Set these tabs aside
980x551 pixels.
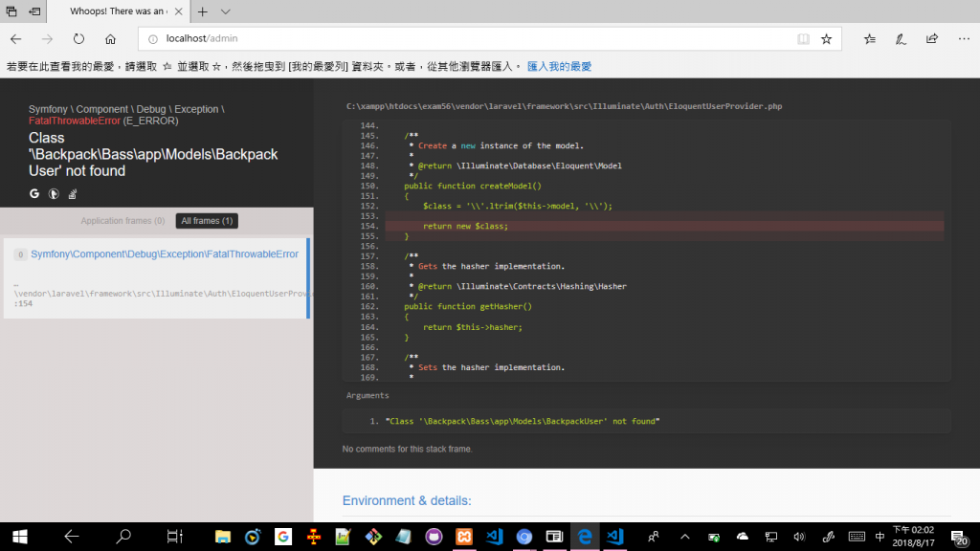35,11
